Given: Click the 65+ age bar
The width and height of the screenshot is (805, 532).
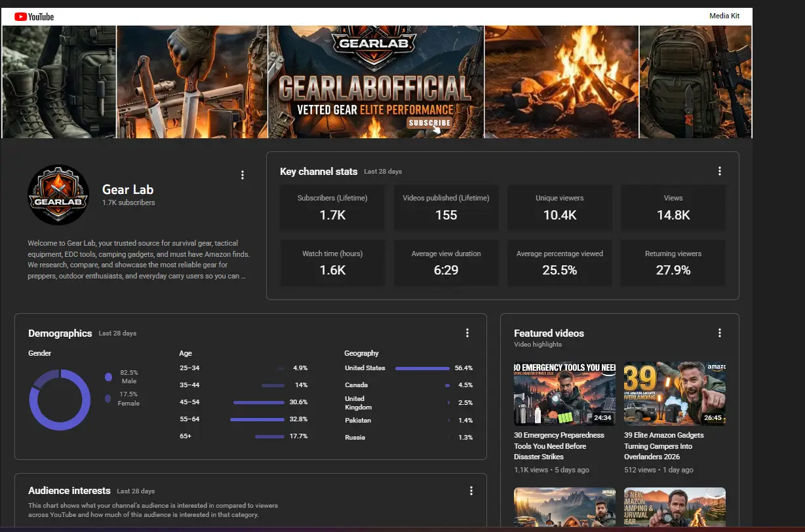Looking at the screenshot, I should pos(269,436).
